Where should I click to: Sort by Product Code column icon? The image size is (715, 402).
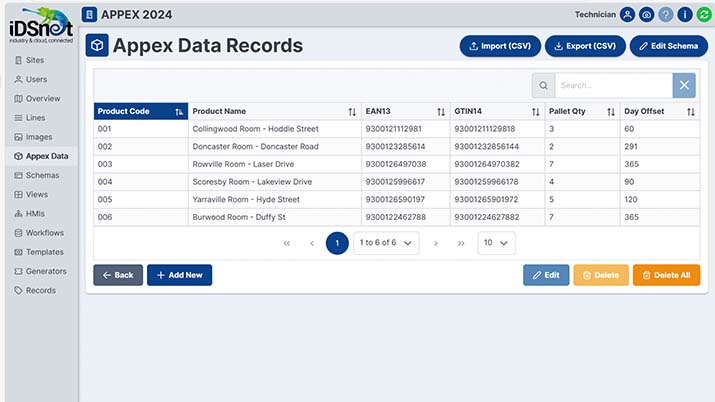click(x=179, y=112)
